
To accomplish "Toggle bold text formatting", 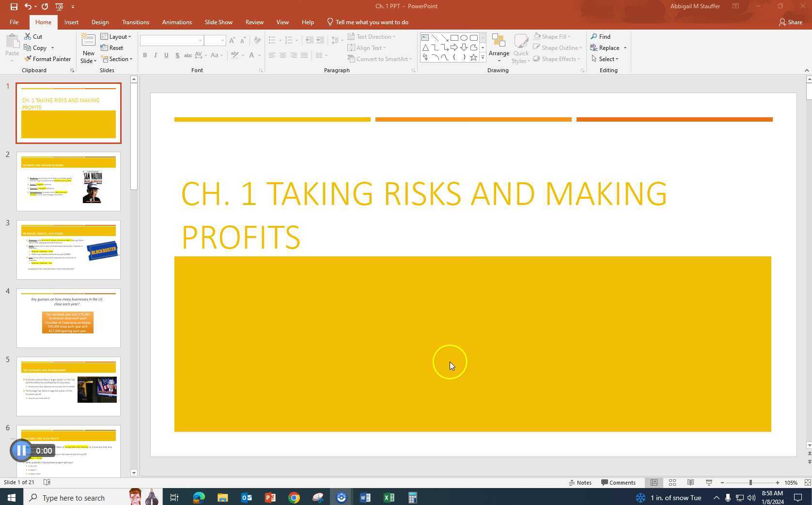I will (144, 55).
